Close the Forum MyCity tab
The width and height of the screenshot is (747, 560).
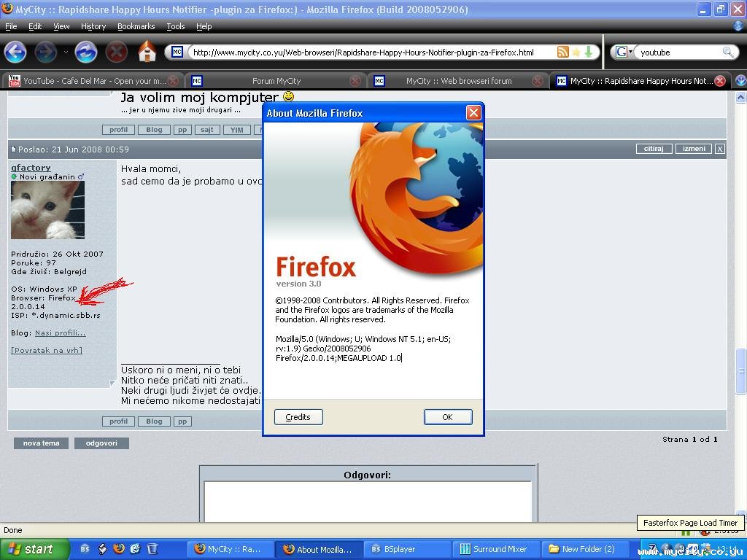pyautogui.click(x=355, y=81)
